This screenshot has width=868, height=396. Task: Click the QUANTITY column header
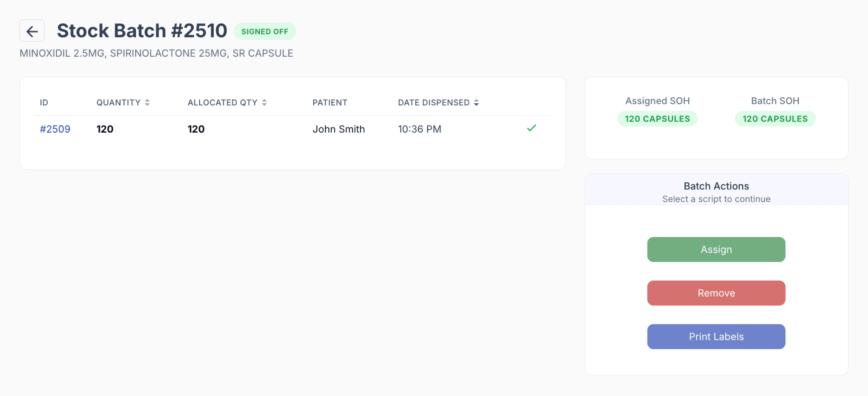118,103
